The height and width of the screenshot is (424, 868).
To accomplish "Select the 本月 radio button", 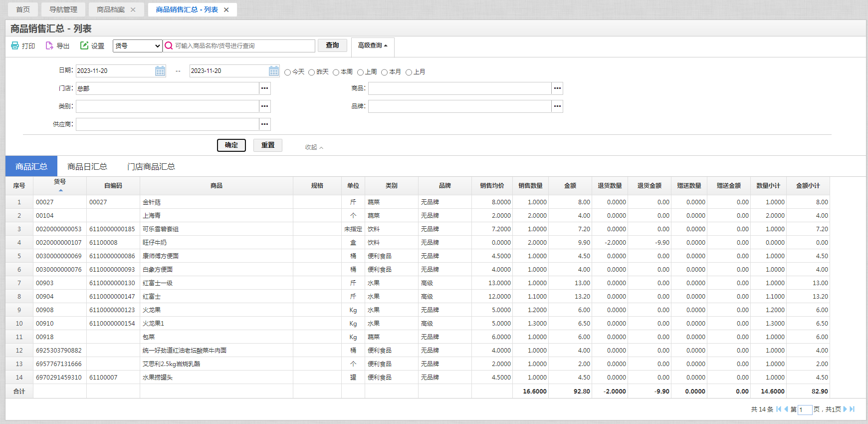I will point(384,72).
